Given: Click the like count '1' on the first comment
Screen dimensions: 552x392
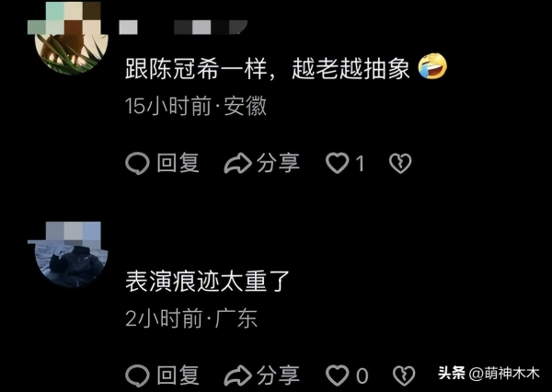Looking at the screenshot, I should click(x=360, y=164).
